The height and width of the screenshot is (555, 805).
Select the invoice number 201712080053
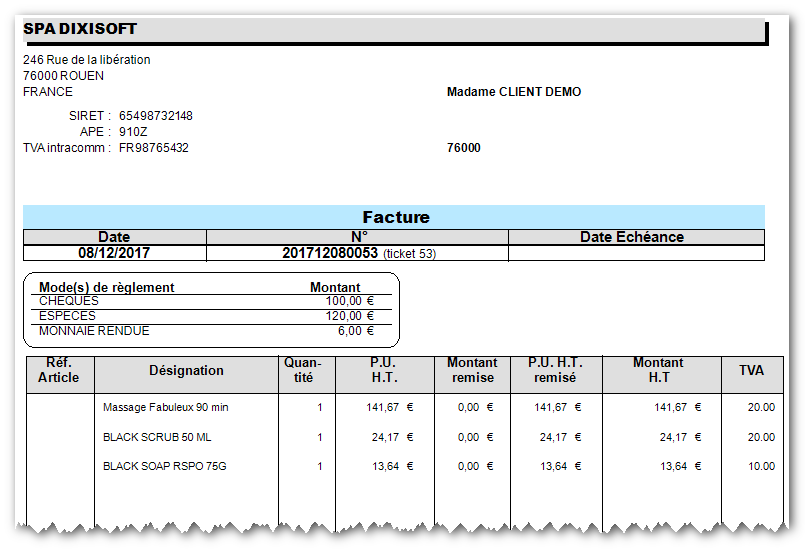click(x=330, y=253)
